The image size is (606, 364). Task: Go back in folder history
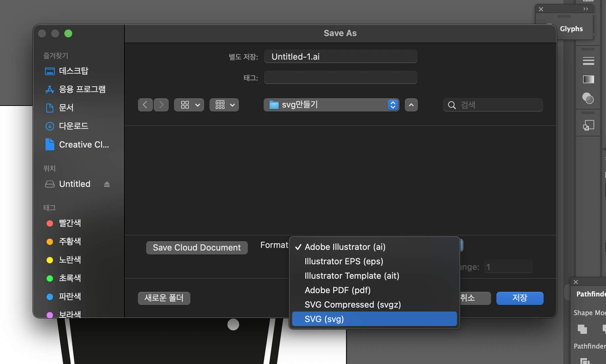pos(145,105)
